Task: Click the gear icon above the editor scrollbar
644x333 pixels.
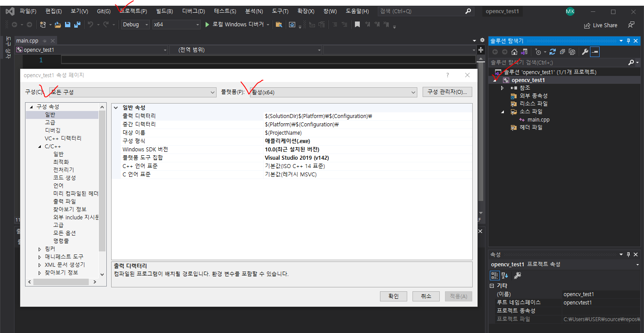Action: tap(482, 40)
